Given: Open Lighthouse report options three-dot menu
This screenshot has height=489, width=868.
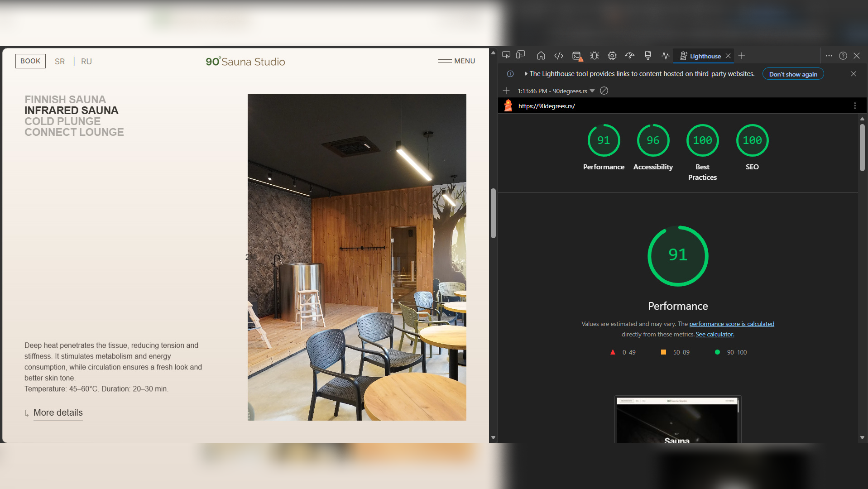Looking at the screenshot, I should pyautogui.click(x=855, y=105).
